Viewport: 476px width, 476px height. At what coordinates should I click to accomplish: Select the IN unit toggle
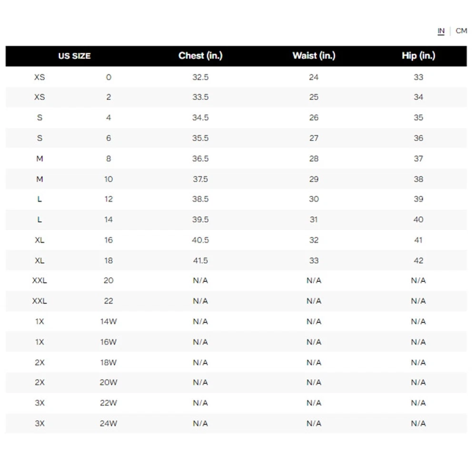point(441,31)
